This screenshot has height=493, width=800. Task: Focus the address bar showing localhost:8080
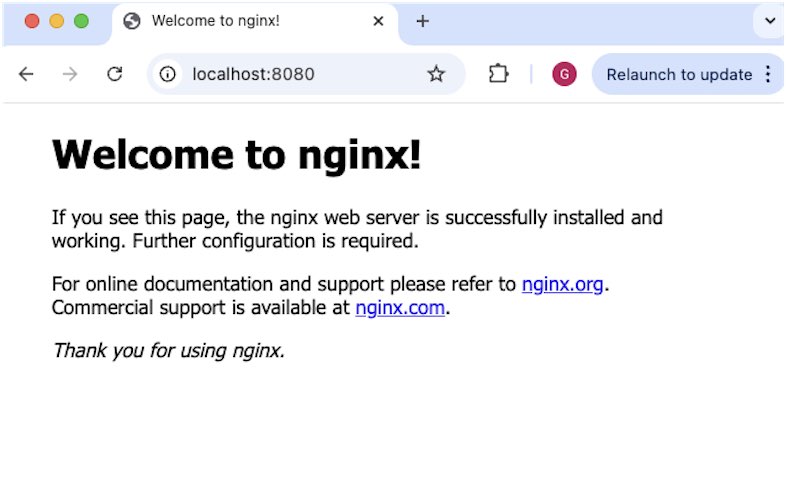click(301, 75)
